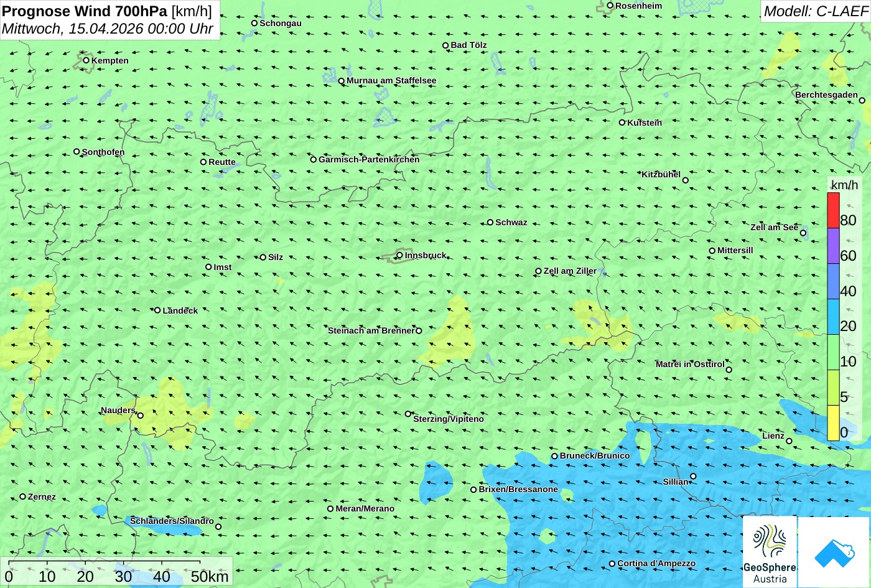Screen dimensions: 871x588
Task: Click the red 80 km/h legend swatch
Action: pos(833,210)
